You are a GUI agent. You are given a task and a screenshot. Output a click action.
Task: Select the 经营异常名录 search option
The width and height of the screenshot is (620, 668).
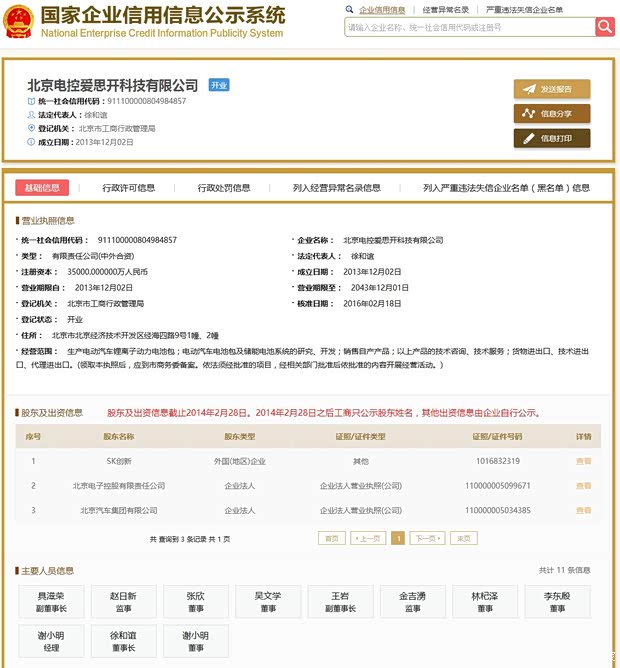[446, 9]
